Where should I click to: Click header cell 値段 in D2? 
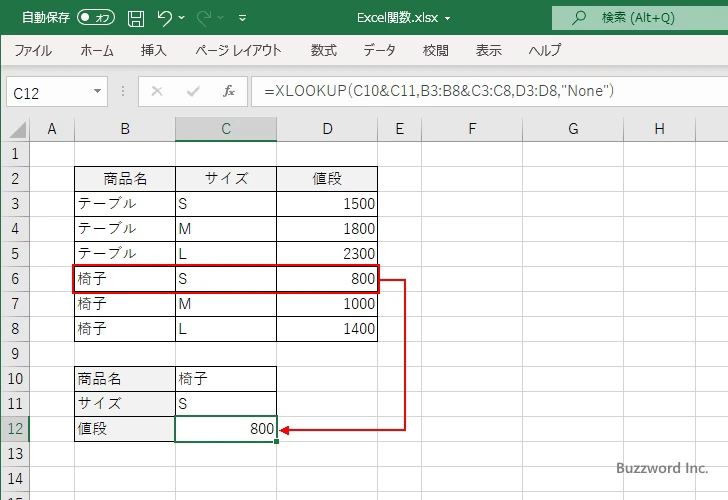pos(327,179)
